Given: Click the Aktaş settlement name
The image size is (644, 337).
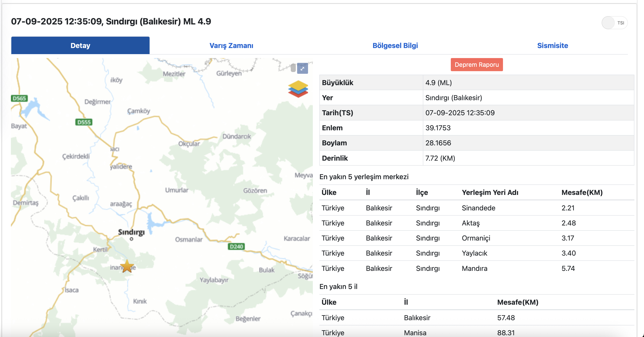Looking at the screenshot, I should [x=470, y=223].
